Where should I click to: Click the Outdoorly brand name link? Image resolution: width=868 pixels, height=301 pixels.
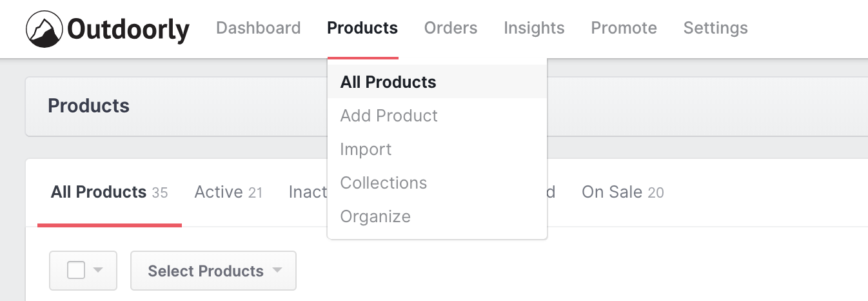[128, 29]
